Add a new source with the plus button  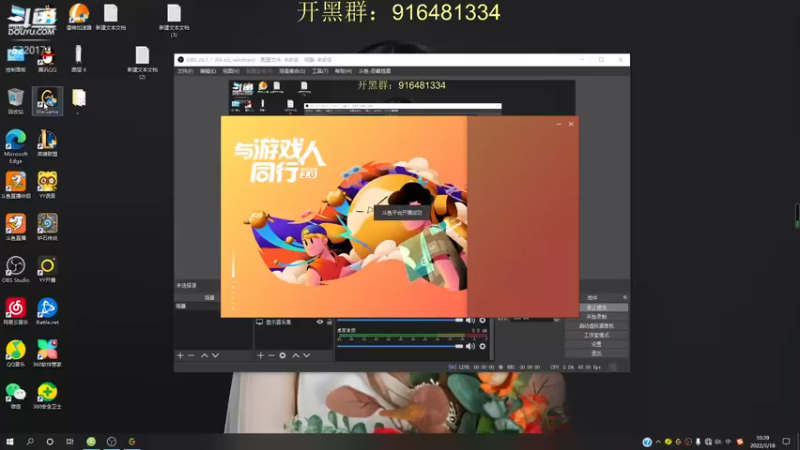(x=260, y=355)
